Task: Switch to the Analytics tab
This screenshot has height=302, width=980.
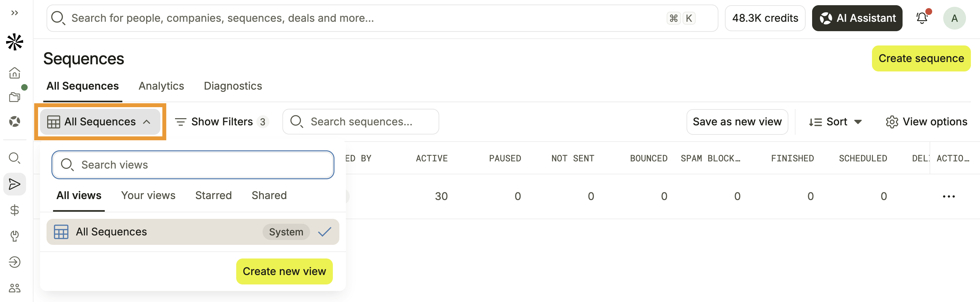Action: click(161, 86)
